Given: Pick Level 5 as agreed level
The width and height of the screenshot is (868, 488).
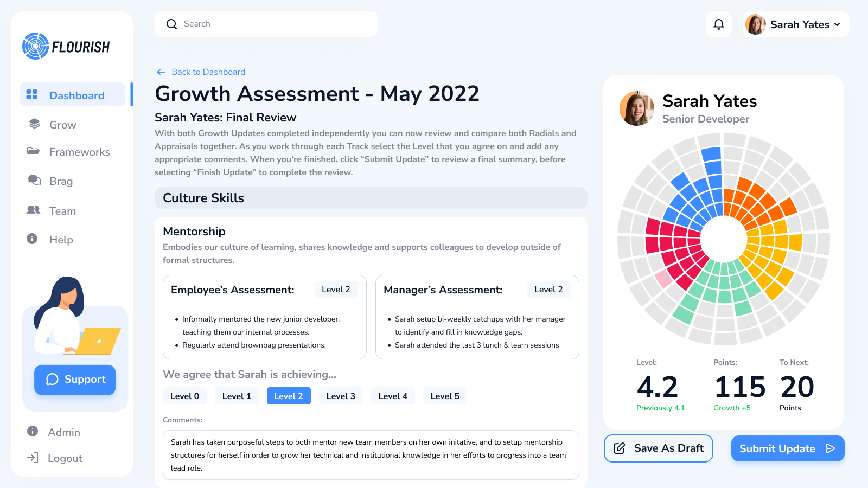Looking at the screenshot, I should (x=445, y=396).
